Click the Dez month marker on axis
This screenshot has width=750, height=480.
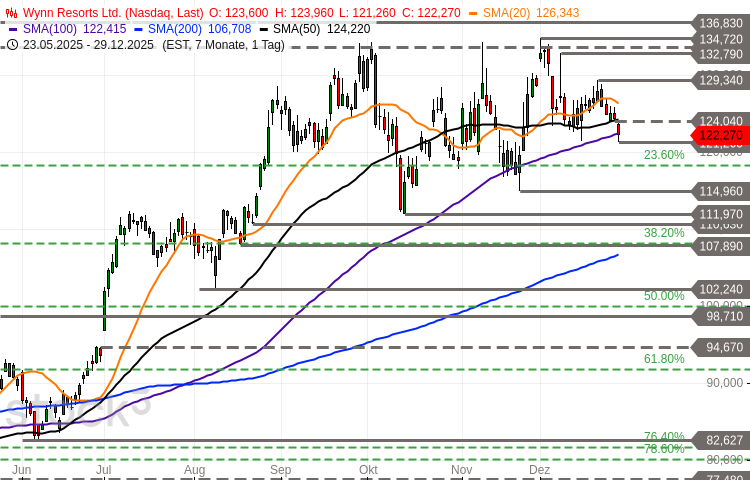click(540, 470)
